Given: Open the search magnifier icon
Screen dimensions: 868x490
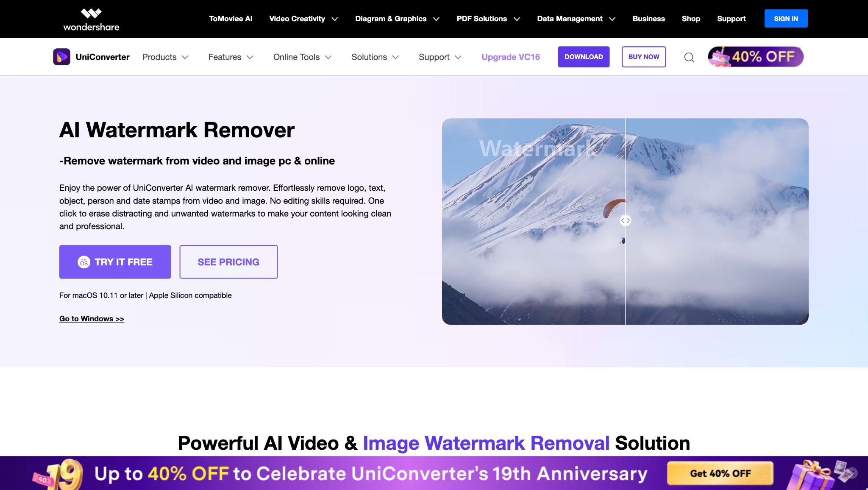Looking at the screenshot, I should [x=689, y=57].
